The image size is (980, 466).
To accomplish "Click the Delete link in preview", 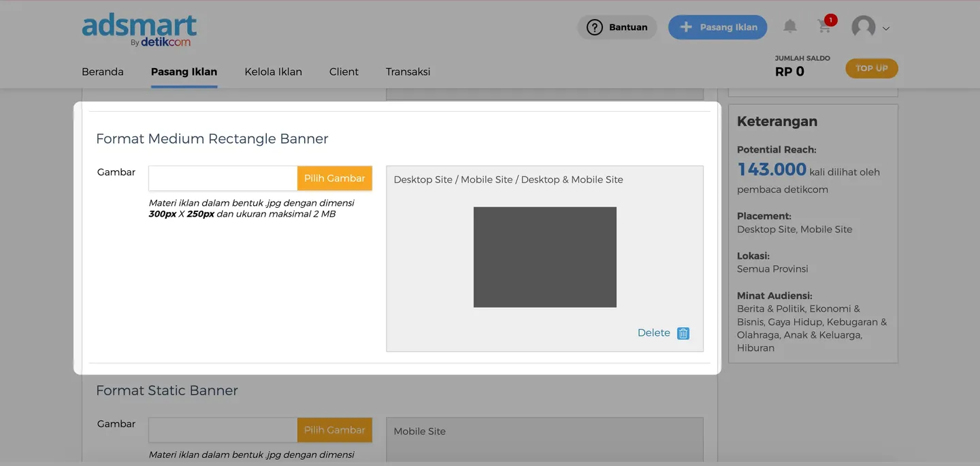I will 653,333.
